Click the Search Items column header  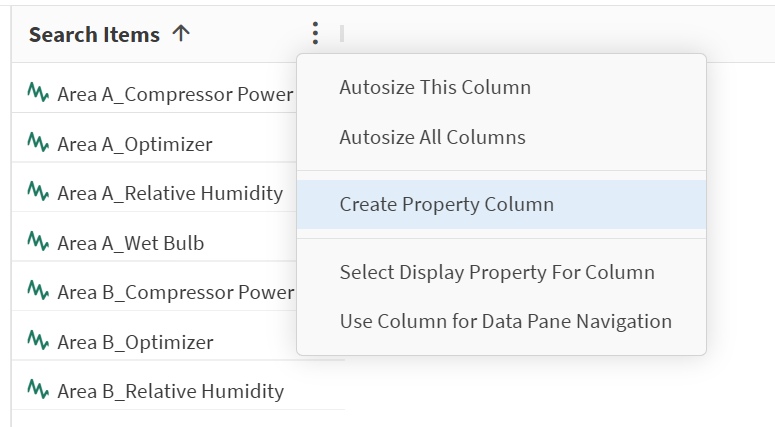click(x=94, y=34)
